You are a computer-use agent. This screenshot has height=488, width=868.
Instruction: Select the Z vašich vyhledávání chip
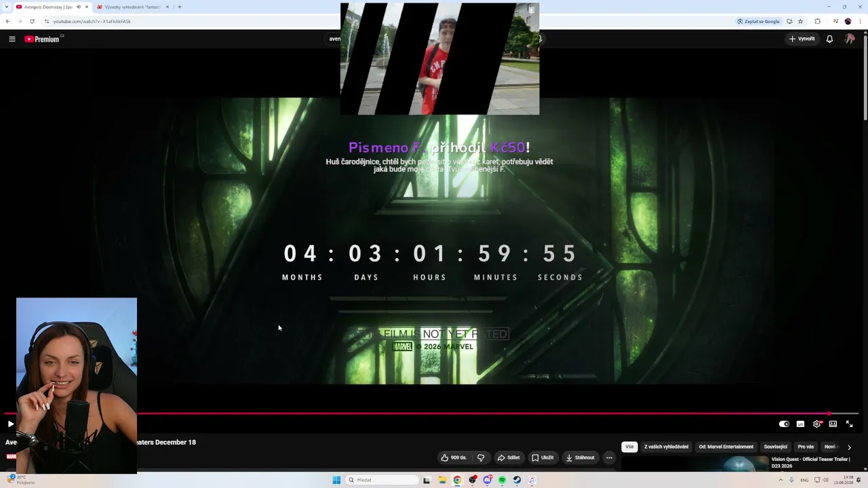click(x=666, y=447)
